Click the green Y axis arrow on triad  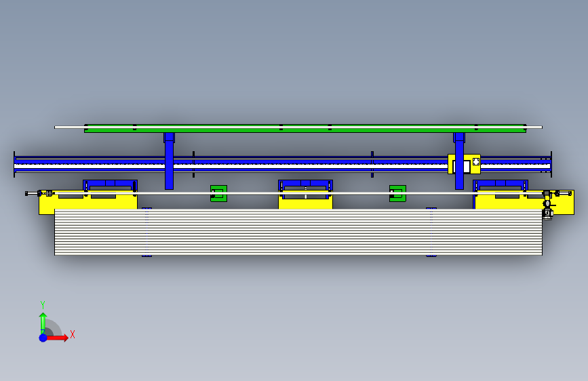click(x=43, y=323)
